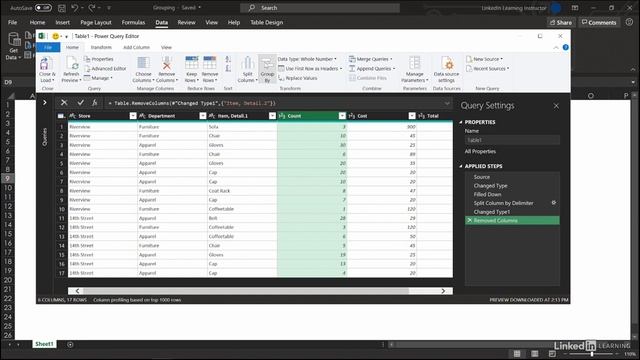Image resolution: width=640 pixels, height=360 pixels.
Task: Switch to Power Query View tab
Action: point(166,47)
